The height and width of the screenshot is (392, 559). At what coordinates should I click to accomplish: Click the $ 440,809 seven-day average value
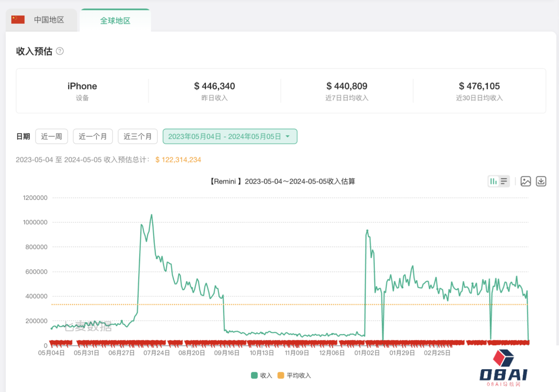(x=346, y=86)
